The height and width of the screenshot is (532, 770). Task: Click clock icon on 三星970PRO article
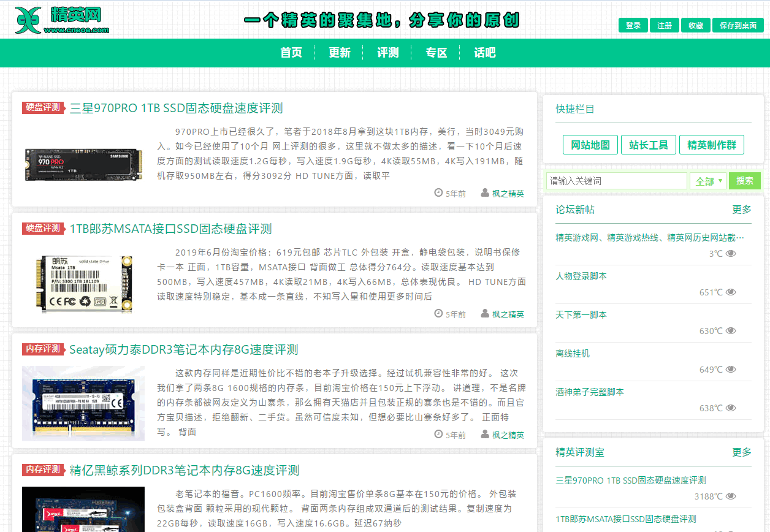pos(438,193)
